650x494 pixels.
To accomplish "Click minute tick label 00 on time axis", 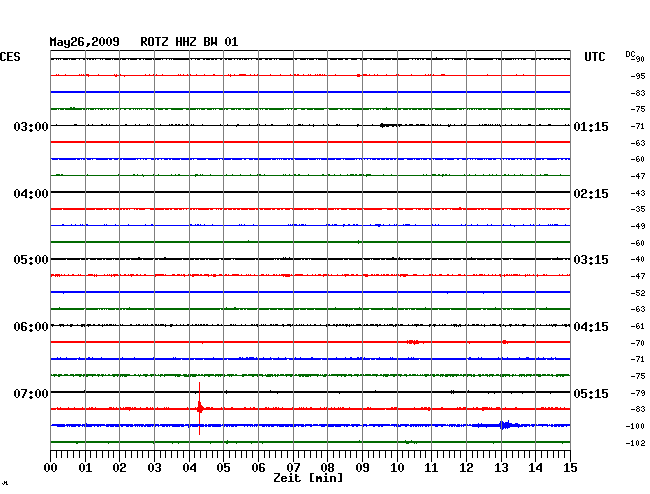I will click(x=51, y=468).
